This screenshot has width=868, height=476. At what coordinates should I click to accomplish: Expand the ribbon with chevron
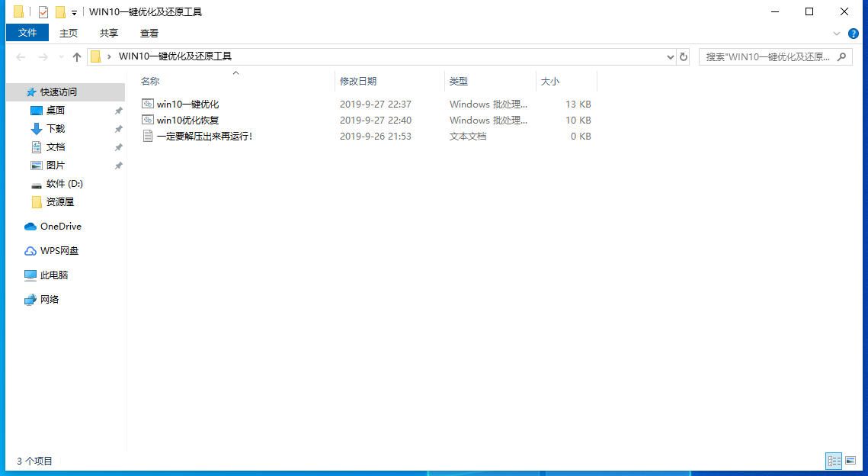837,34
